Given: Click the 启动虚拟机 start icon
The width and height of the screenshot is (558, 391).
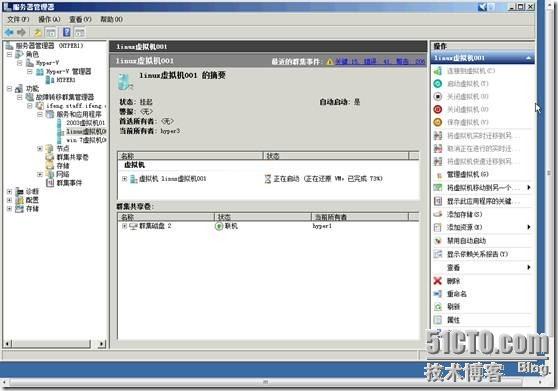Looking at the screenshot, I should [438, 84].
